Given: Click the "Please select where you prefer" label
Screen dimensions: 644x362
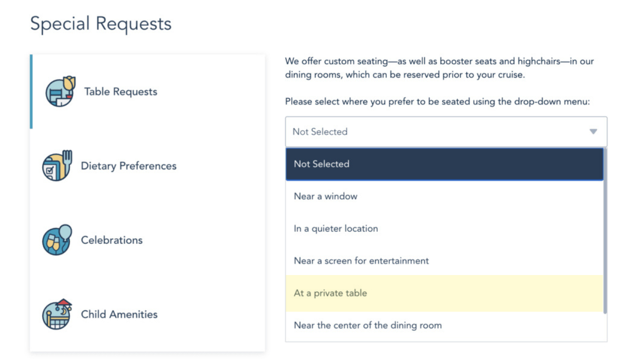Looking at the screenshot, I should coord(437,102).
